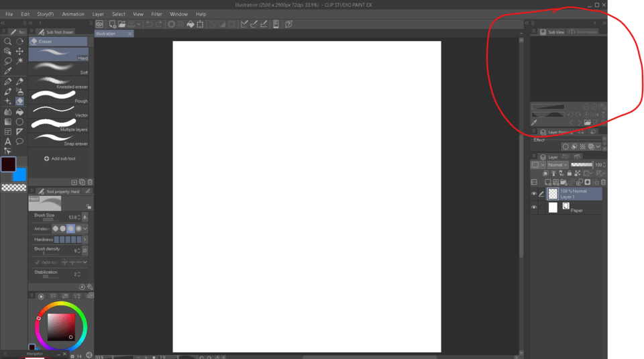
Task: Select the Lasso selection tool
Action: (x=7, y=61)
